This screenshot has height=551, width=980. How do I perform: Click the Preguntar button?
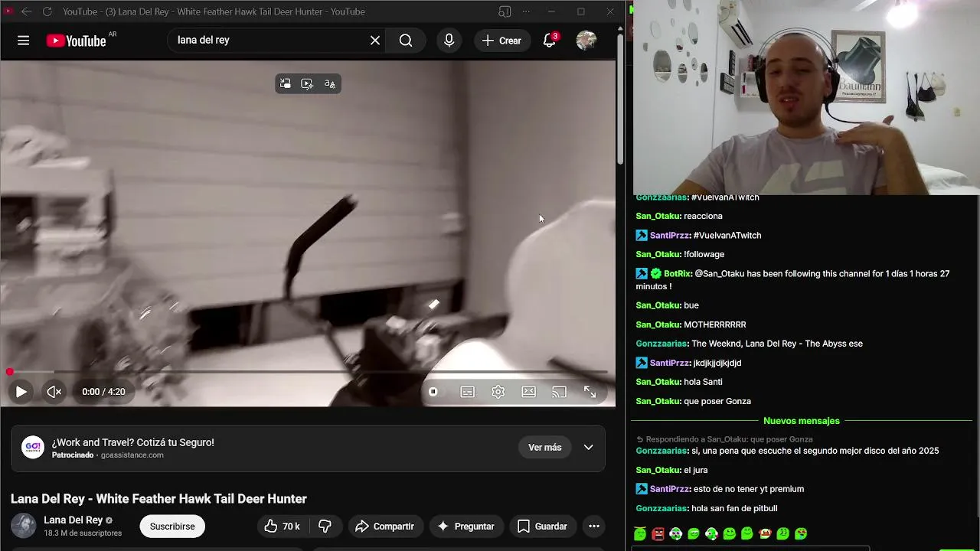pyautogui.click(x=465, y=527)
